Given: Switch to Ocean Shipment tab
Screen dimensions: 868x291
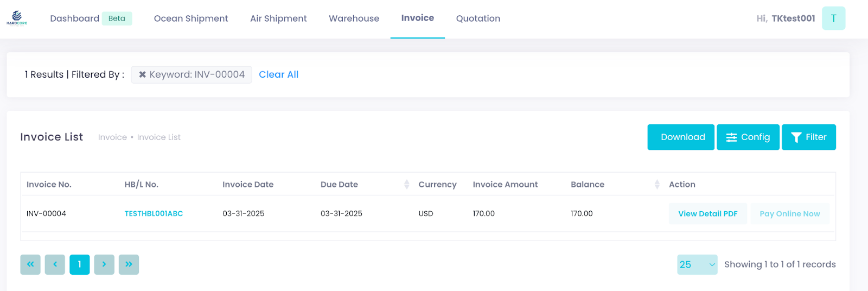Looking at the screenshot, I should pos(191,18).
